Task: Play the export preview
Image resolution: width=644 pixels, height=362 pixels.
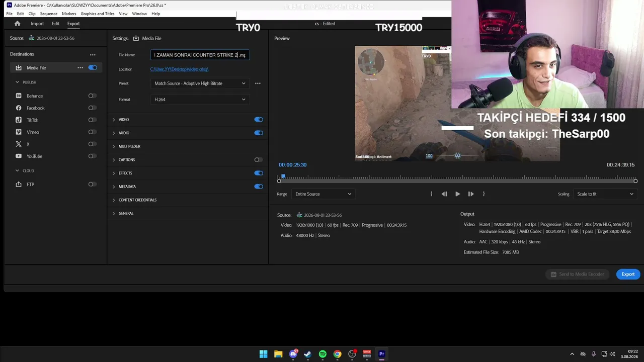Action: click(x=457, y=194)
